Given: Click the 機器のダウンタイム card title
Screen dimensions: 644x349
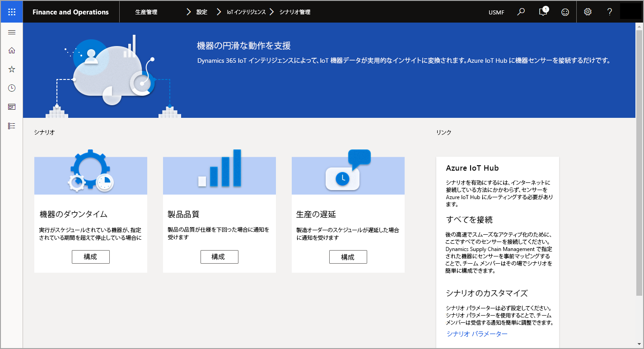Looking at the screenshot, I should 74,214.
